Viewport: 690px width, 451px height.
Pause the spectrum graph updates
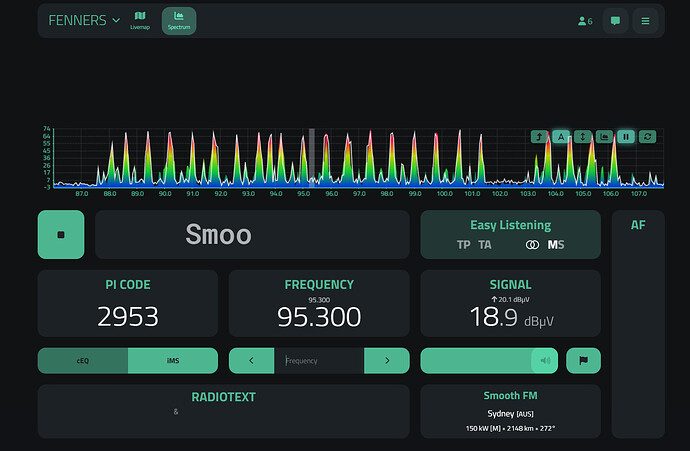[626, 136]
